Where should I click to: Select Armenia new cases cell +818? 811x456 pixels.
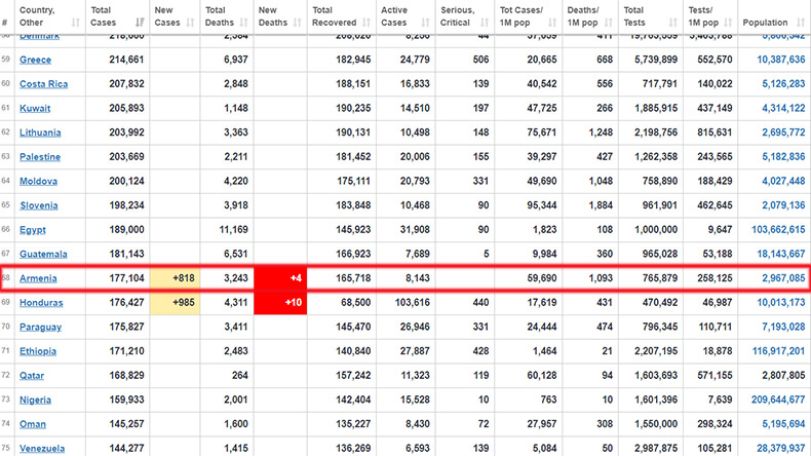click(175, 279)
